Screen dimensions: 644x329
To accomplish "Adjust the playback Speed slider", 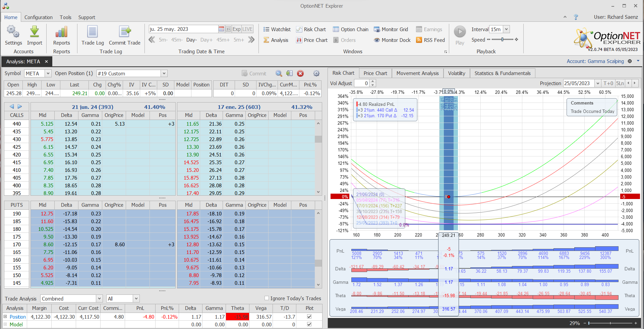I will point(502,40).
